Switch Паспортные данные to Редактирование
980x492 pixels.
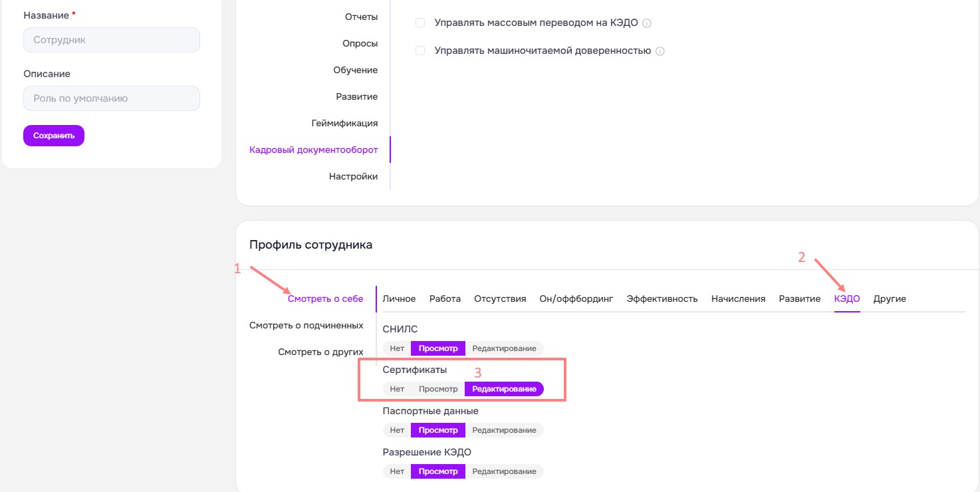click(x=504, y=430)
